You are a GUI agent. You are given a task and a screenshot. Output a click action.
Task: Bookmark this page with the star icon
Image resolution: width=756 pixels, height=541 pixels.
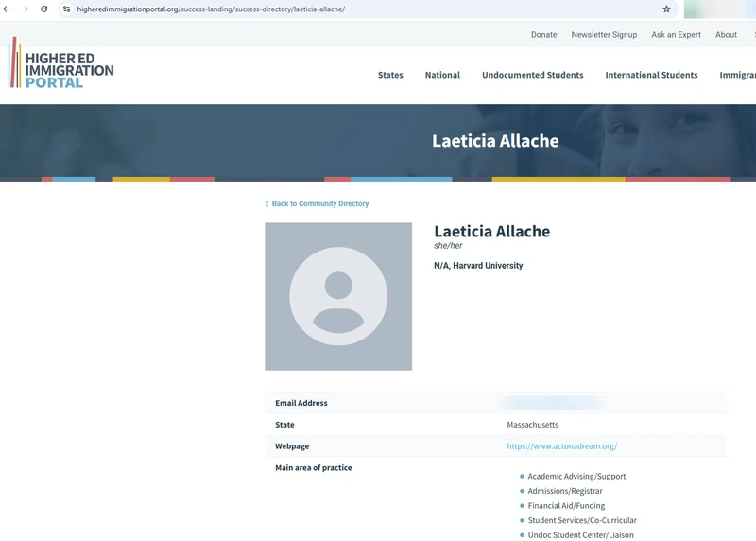pyautogui.click(x=666, y=9)
